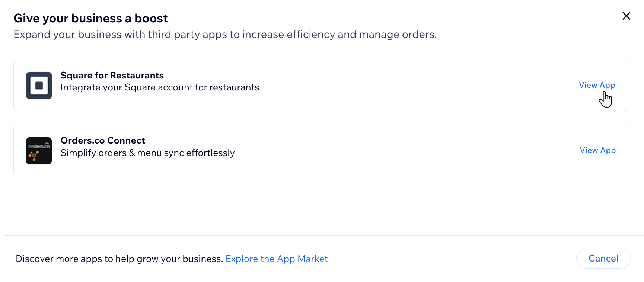Screen dimensions: 644x282
Task: Click the Square for Restaurants title text
Action: coord(112,75)
